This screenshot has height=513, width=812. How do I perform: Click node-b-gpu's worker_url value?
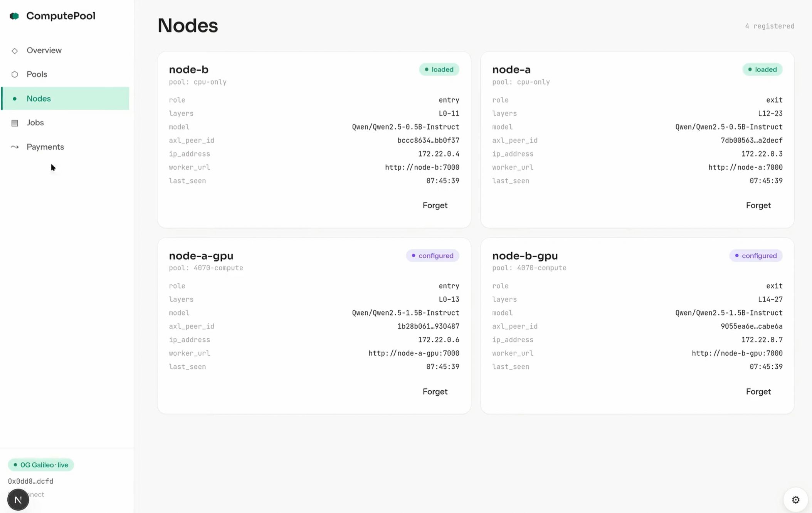(x=737, y=353)
